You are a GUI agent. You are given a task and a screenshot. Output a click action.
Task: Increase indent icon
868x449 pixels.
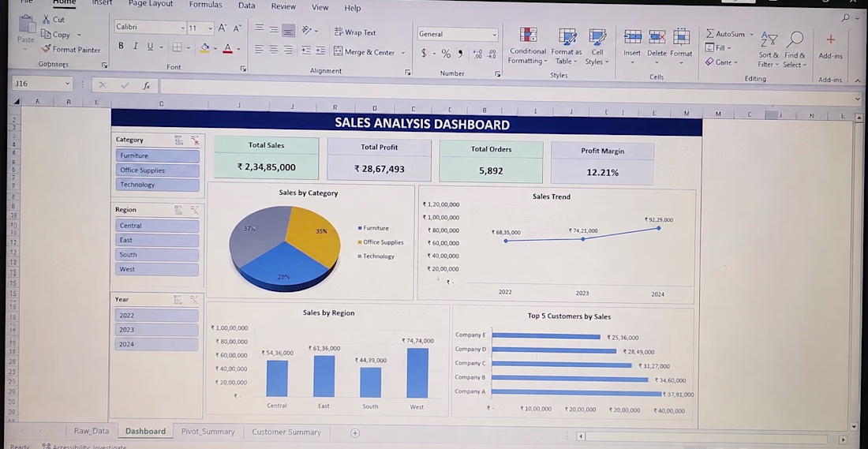[x=320, y=51]
